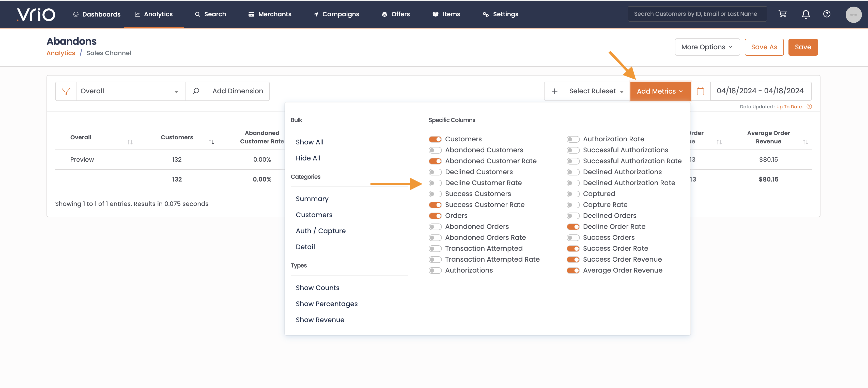Go to Search in navigation
The image size is (868, 388).
pyautogui.click(x=211, y=14)
